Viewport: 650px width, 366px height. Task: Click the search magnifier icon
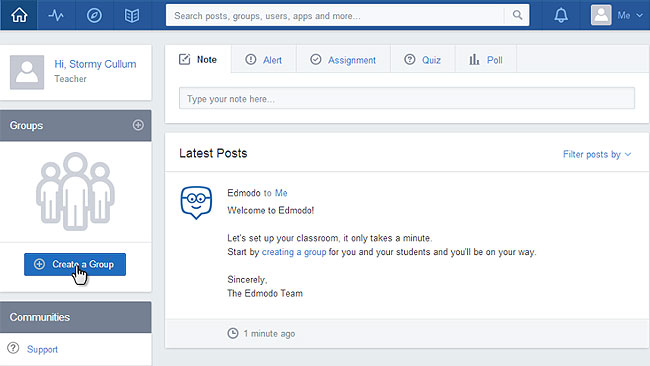coord(517,15)
